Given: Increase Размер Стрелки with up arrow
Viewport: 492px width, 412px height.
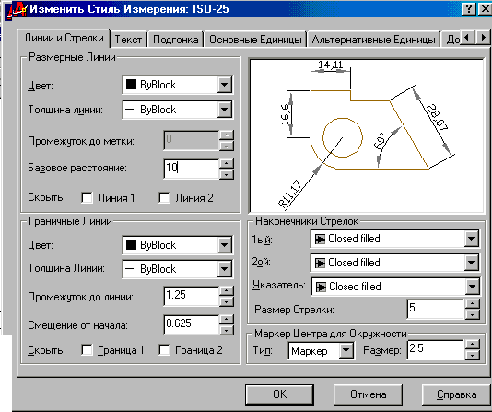Looking at the screenshot, I should 472,304.
